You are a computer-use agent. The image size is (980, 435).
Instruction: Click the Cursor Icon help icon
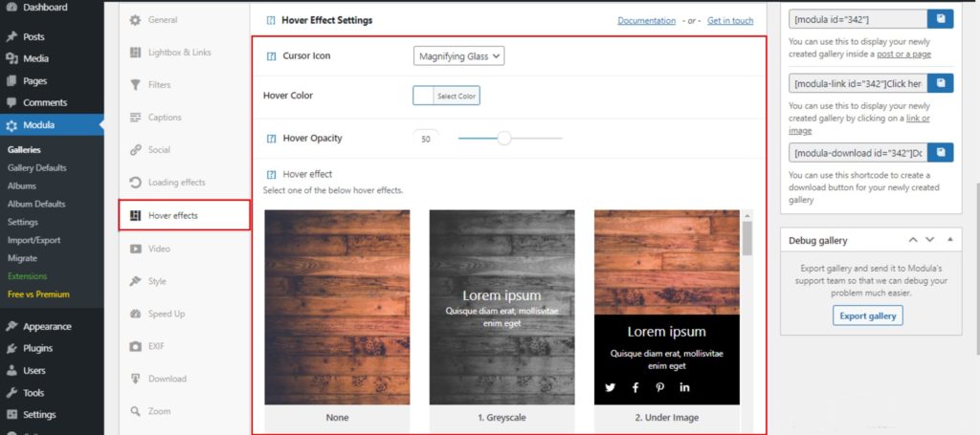[x=271, y=56]
